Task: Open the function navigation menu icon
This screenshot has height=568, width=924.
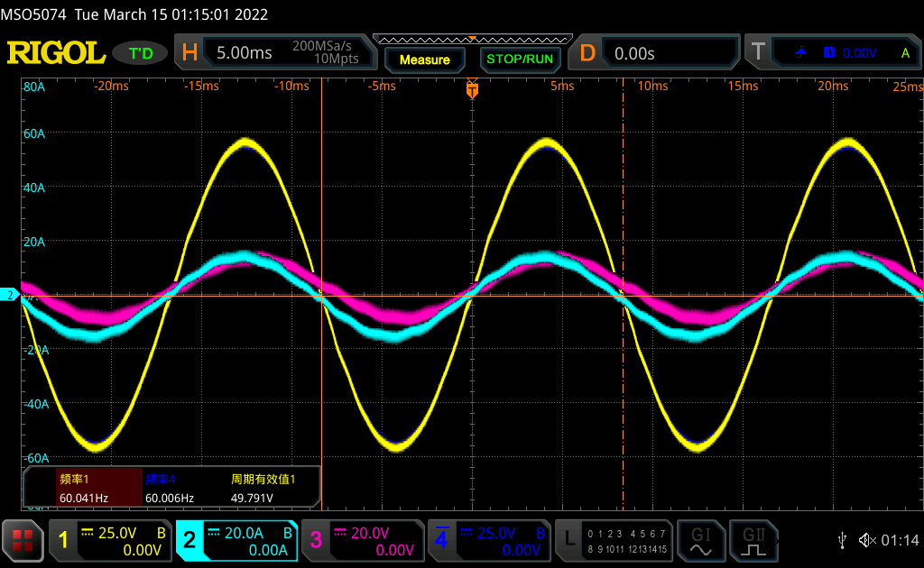Action: [x=23, y=540]
